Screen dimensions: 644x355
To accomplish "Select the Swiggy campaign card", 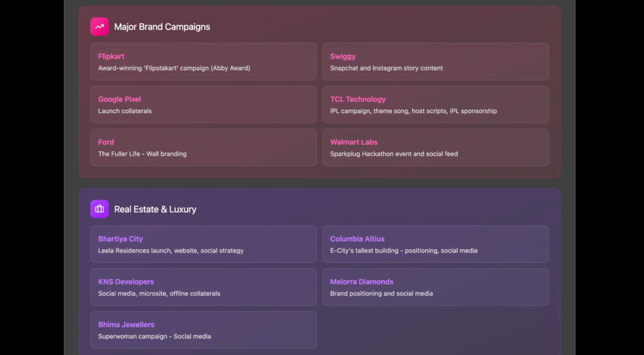I will click(x=435, y=62).
